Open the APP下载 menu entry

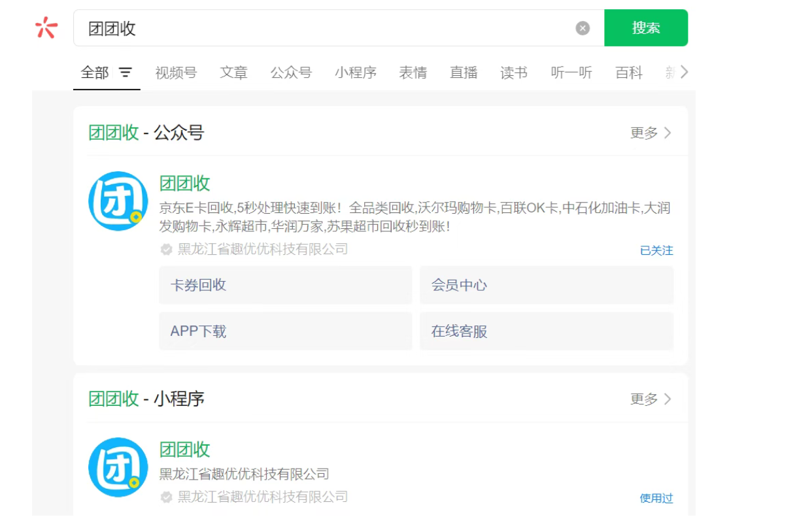click(x=286, y=331)
